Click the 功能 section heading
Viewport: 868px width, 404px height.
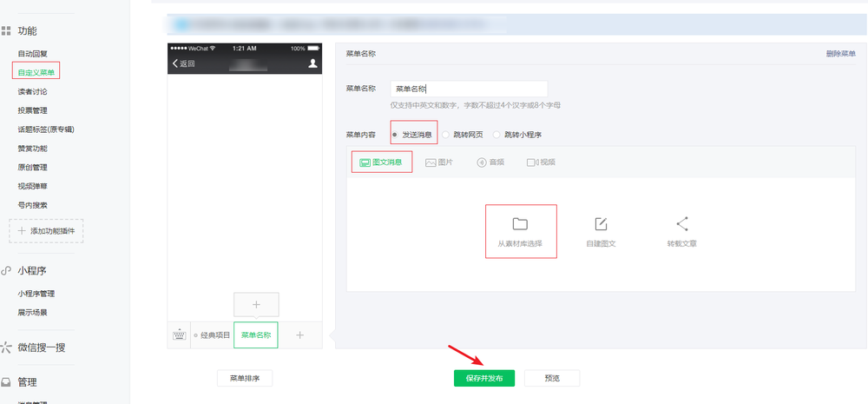pyautogui.click(x=27, y=31)
